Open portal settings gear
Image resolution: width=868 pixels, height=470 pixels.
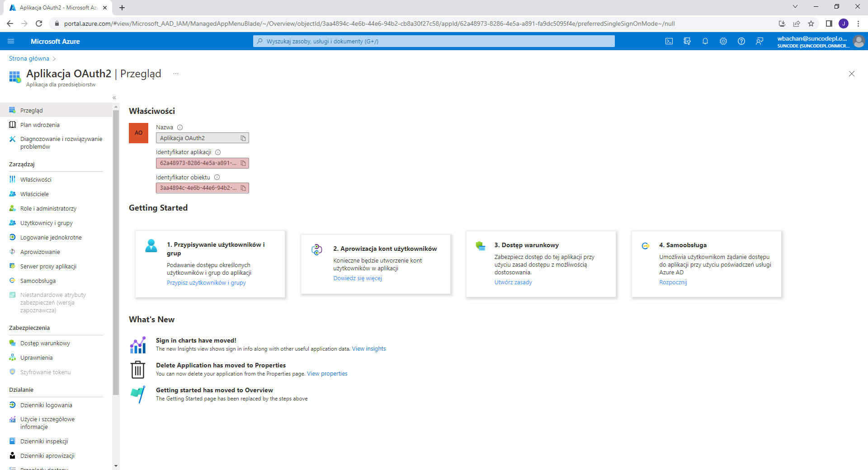point(723,41)
